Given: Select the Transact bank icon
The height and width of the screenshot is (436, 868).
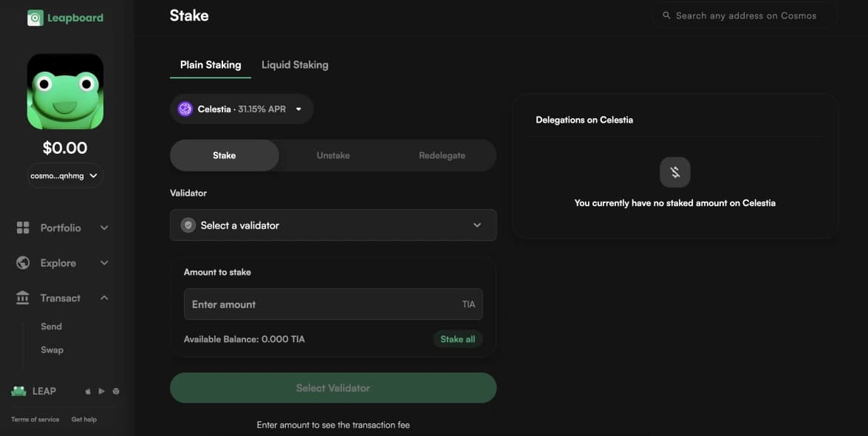Looking at the screenshot, I should point(23,297).
